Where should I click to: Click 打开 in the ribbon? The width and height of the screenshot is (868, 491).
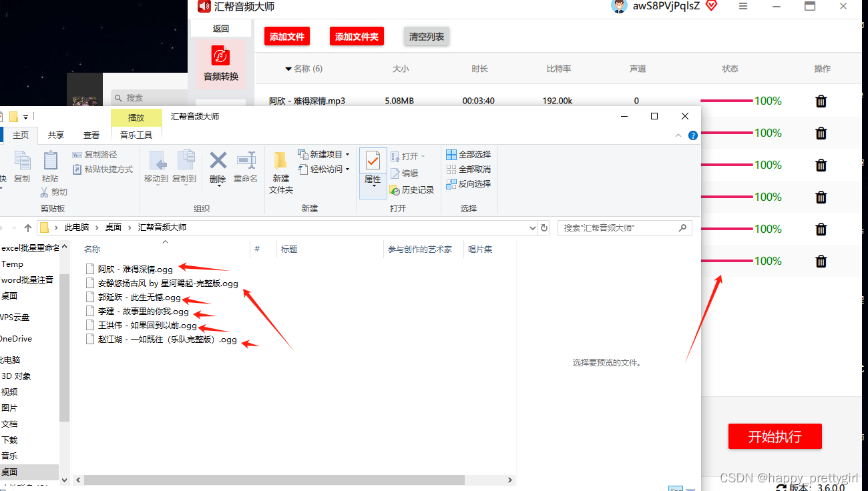[407, 156]
